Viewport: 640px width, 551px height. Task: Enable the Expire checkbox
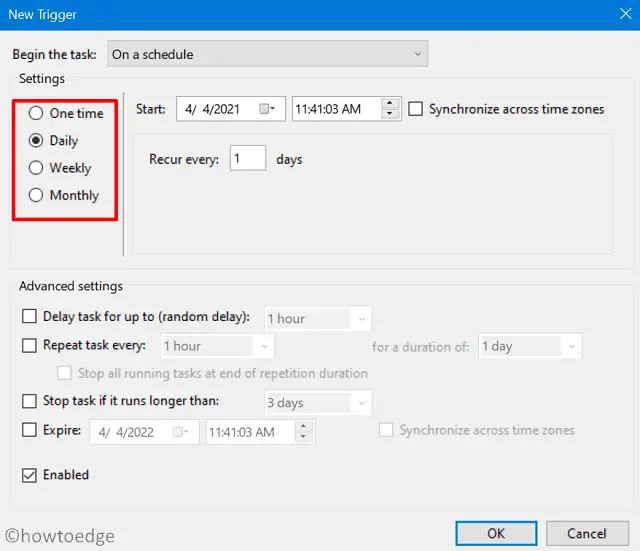[30, 431]
